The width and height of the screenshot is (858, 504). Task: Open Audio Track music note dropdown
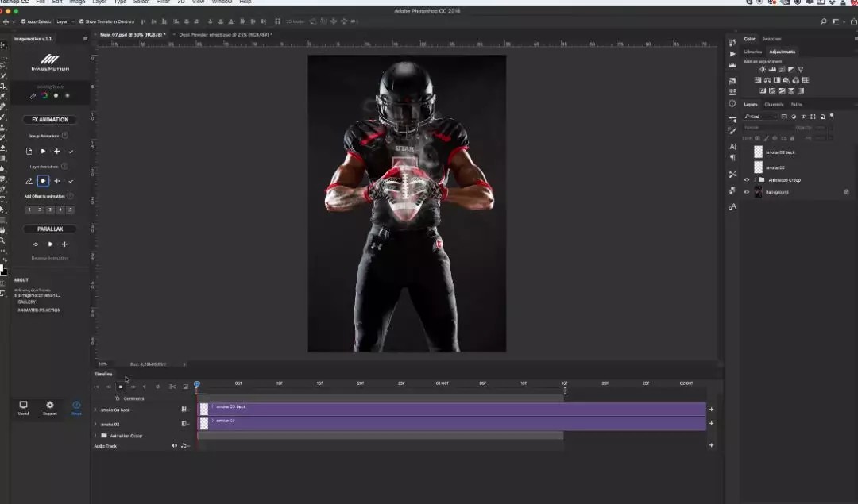pyautogui.click(x=185, y=446)
